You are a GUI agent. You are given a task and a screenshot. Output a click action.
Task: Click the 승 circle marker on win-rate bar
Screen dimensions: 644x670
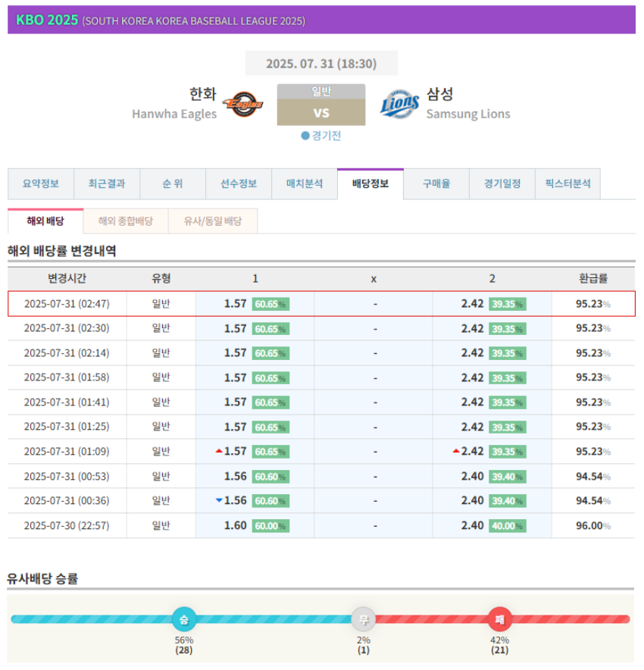coord(184,619)
